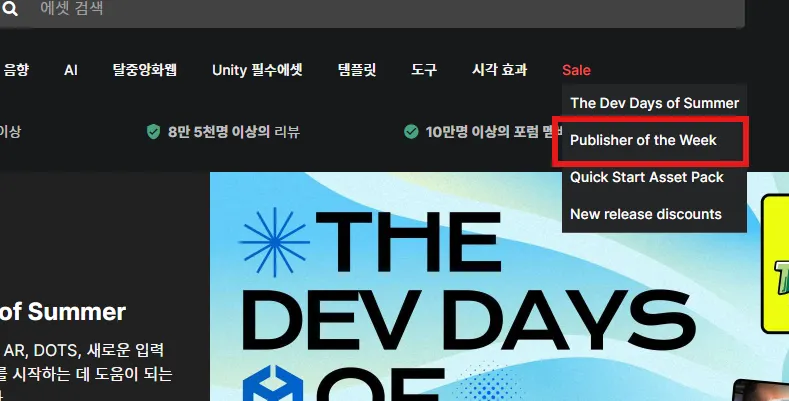789x401 pixels.
Task: Open the 템플릿 category menu
Action: click(x=357, y=70)
